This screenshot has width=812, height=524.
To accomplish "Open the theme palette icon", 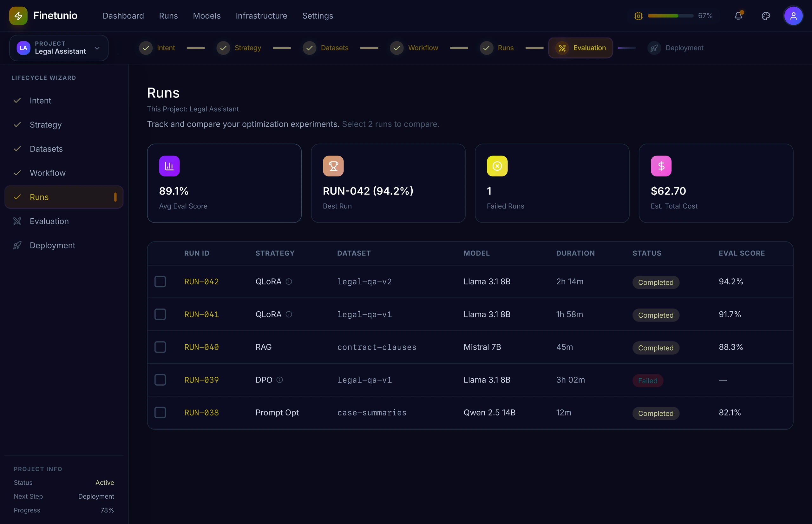I will [766, 16].
